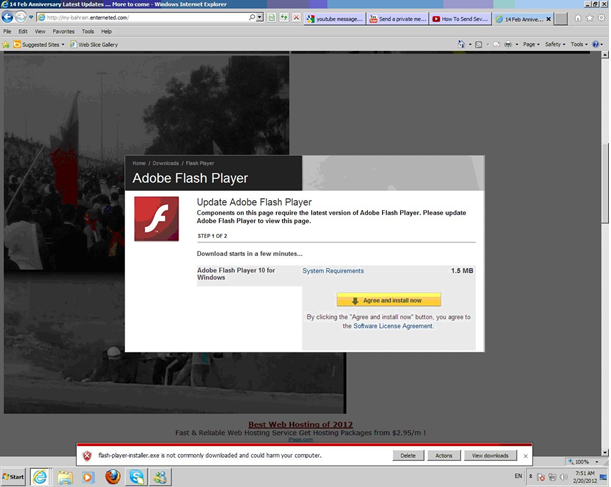Click the browser Back arrow button
The height and width of the screenshot is (487, 611).
(x=7, y=17)
